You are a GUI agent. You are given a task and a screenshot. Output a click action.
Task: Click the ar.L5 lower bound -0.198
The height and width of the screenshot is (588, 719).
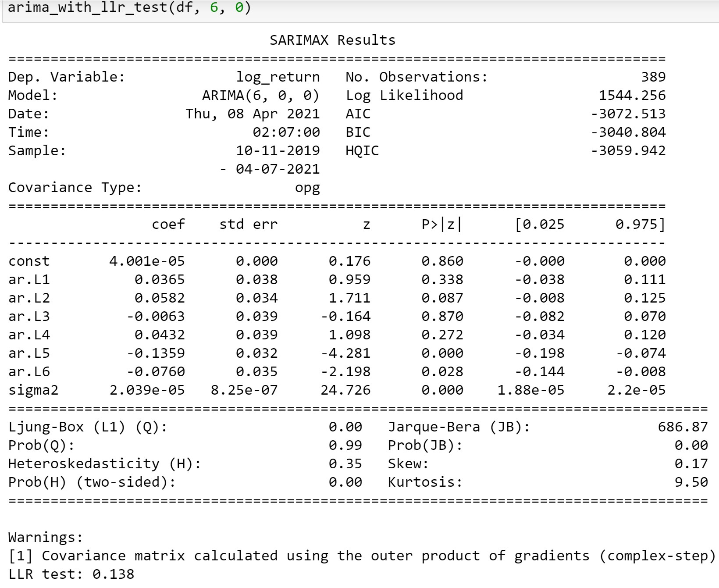tap(539, 353)
